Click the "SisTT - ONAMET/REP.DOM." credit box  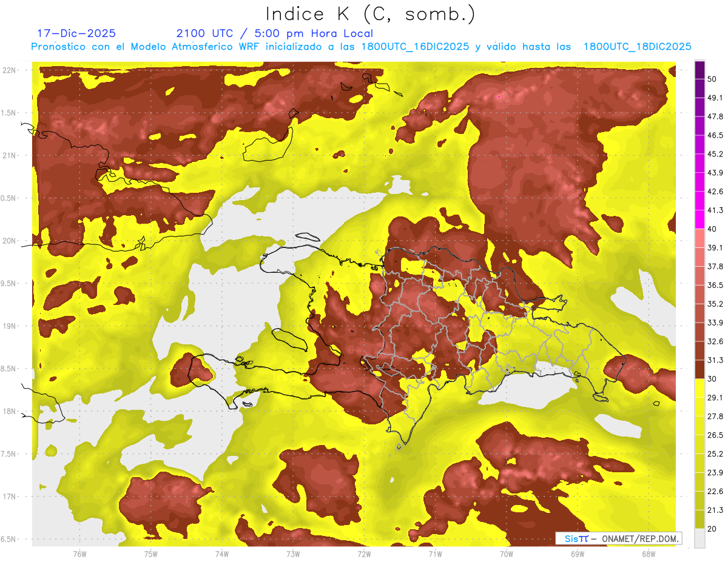click(618, 538)
